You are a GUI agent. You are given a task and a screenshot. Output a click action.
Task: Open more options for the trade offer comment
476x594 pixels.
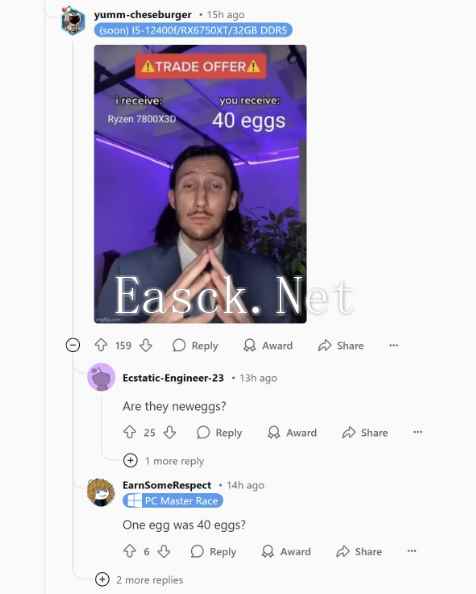394,345
